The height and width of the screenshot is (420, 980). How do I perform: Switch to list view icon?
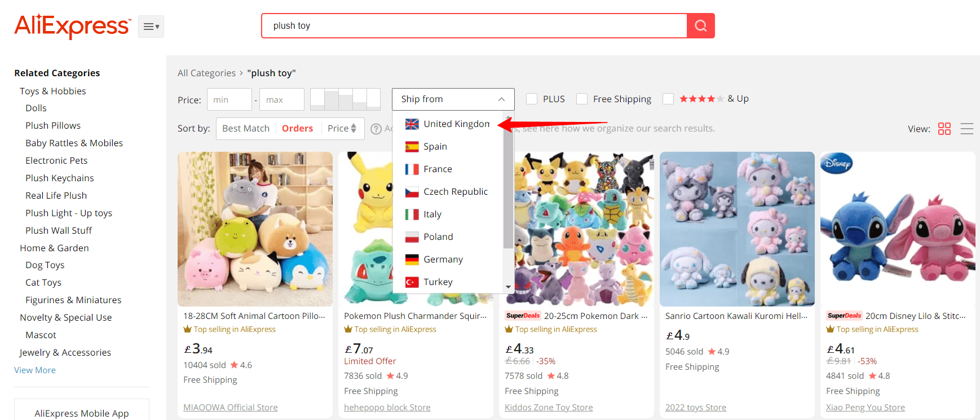(966, 129)
